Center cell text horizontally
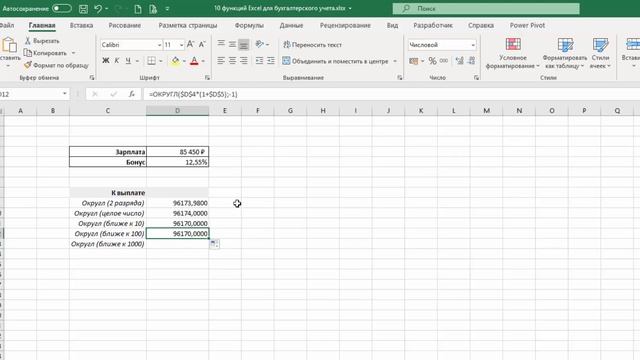Image resolution: width=640 pixels, height=360 pixels. click(x=232, y=61)
